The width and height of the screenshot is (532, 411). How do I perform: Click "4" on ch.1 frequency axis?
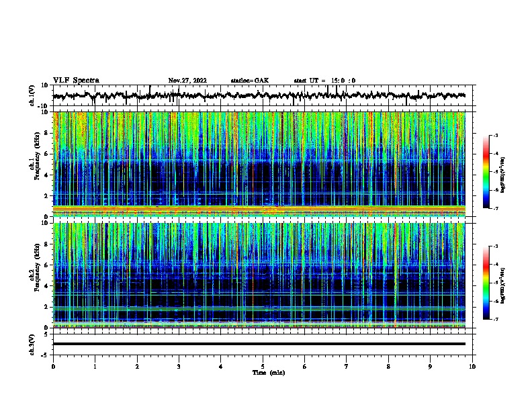tap(47, 175)
